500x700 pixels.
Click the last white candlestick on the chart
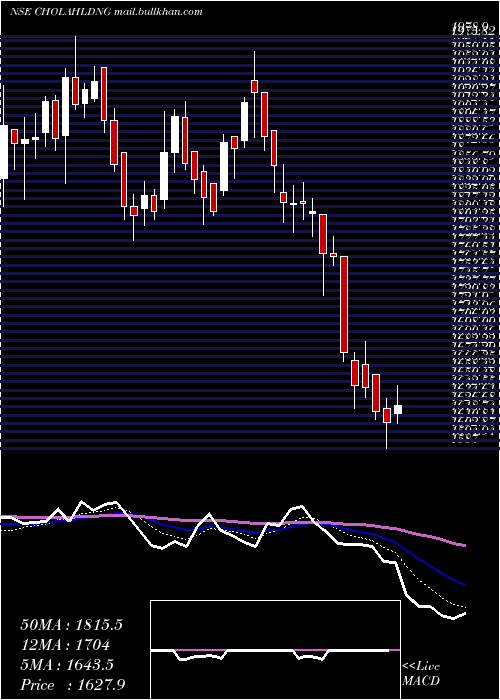click(398, 409)
